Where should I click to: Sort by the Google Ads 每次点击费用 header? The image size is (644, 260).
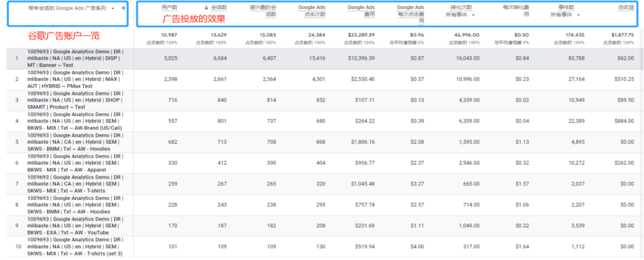(411, 14)
